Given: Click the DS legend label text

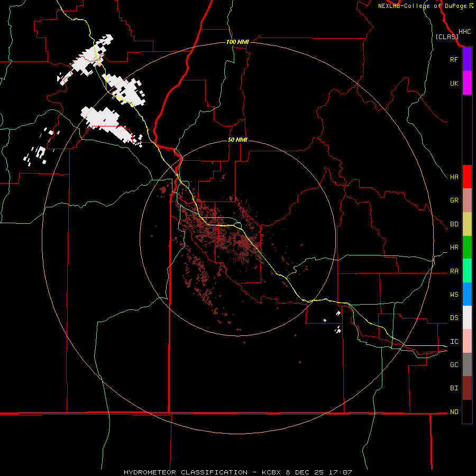Looking at the screenshot, I should point(454,318).
